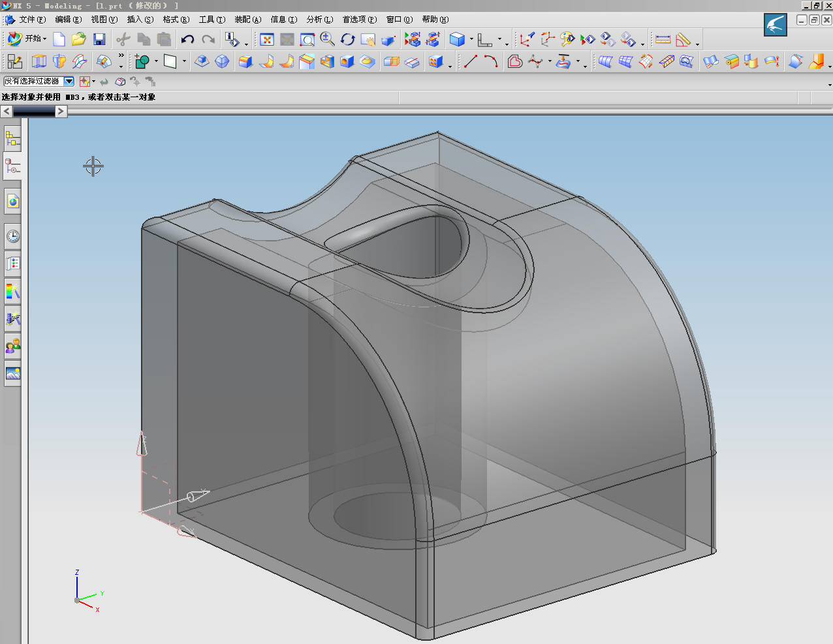
Task: Click the Feature expressions icon at toolbar start
Action: (14, 61)
